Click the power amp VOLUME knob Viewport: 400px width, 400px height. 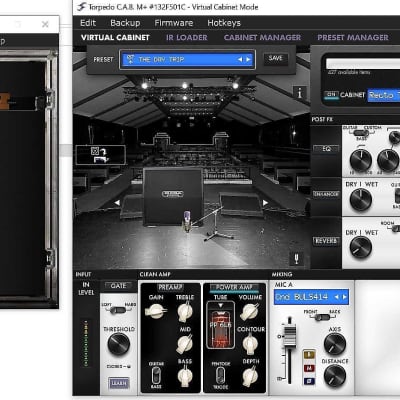click(x=250, y=312)
